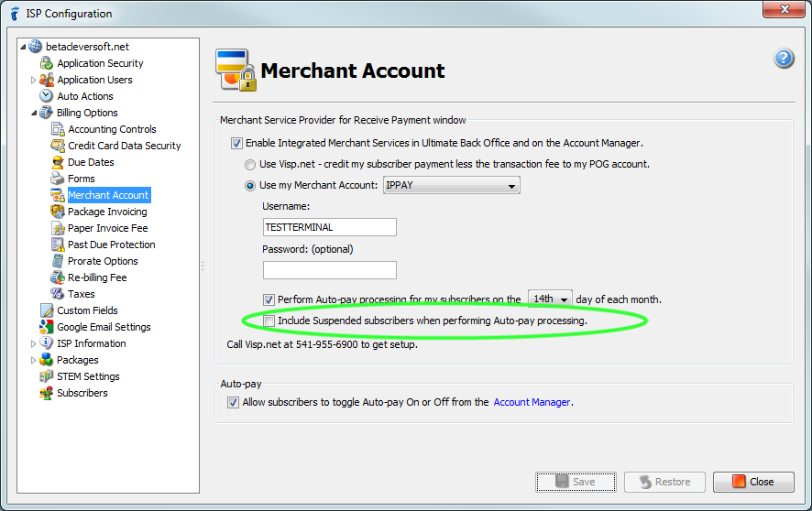Expand the ISP Information node arrow

[x=34, y=344]
